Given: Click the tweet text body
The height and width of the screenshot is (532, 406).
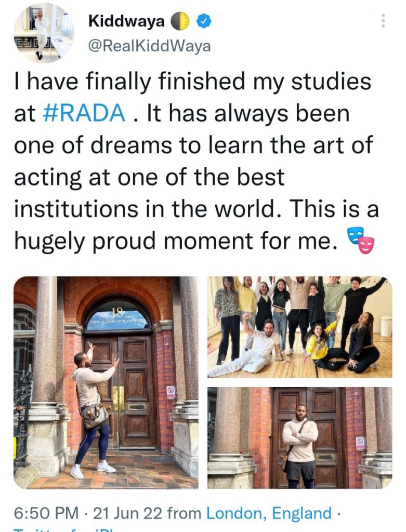Looking at the screenshot, I should coord(196,161).
